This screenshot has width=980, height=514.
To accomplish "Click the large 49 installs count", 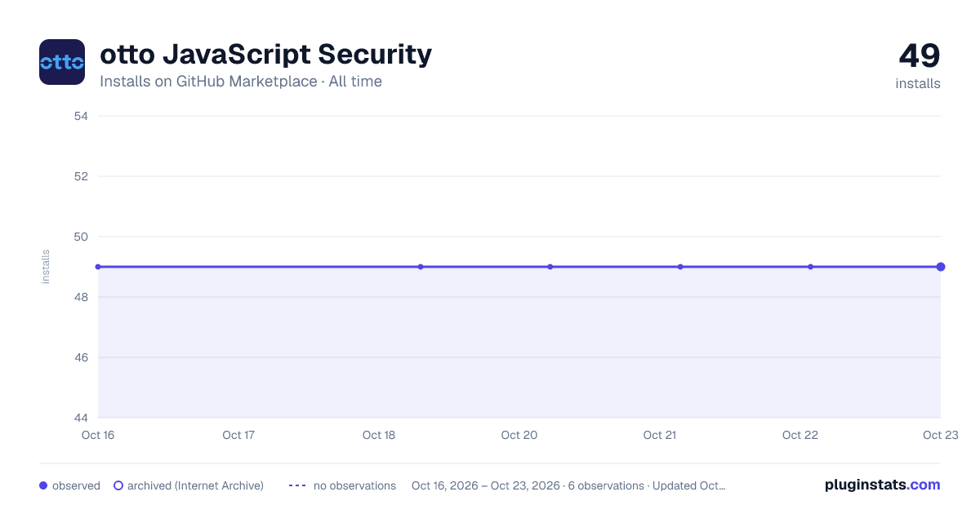I will tap(920, 56).
